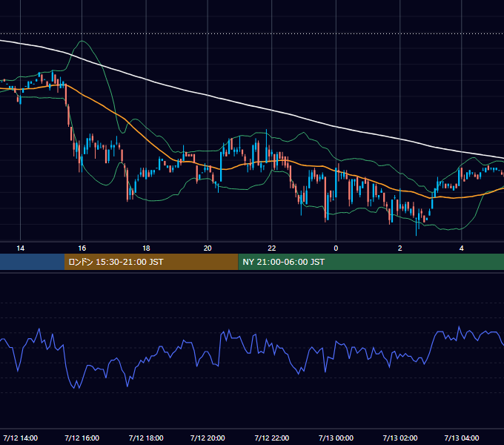504x445 pixels.
Task: Click the 7/13 00:00 date label
Action: pyautogui.click(x=336, y=438)
